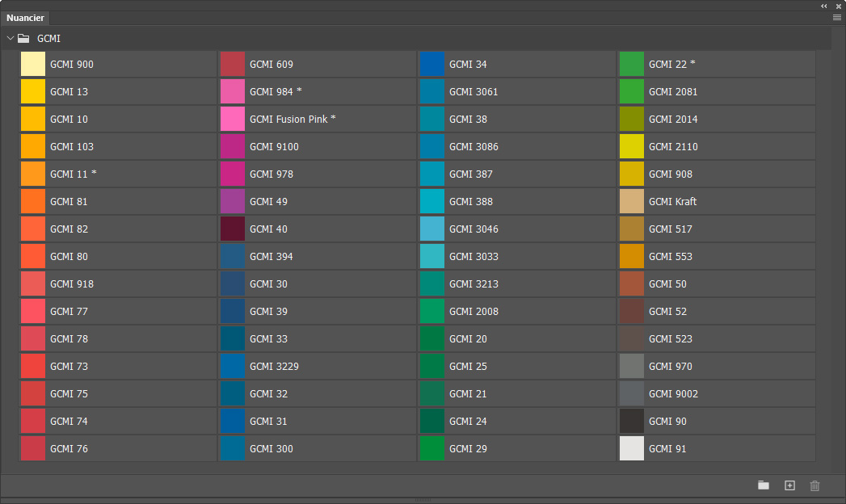Image resolution: width=846 pixels, height=504 pixels.
Task: Select the GCMI Kraft tan swatch
Action: pos(632,201)
